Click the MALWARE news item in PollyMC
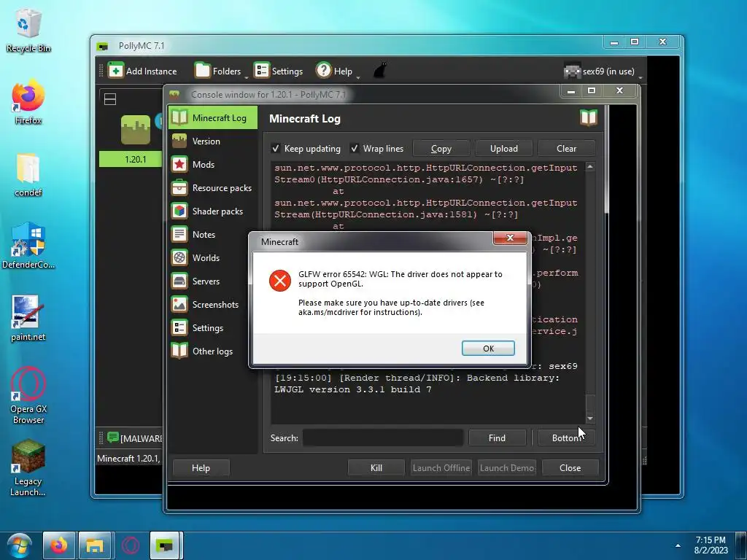747x560 pixels. pos(135,438)
